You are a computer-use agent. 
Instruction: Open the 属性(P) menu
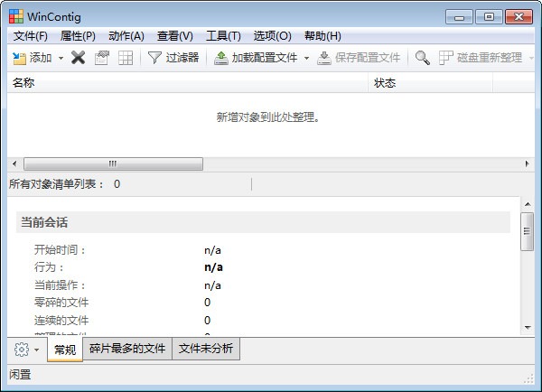(x=78, y=36)
